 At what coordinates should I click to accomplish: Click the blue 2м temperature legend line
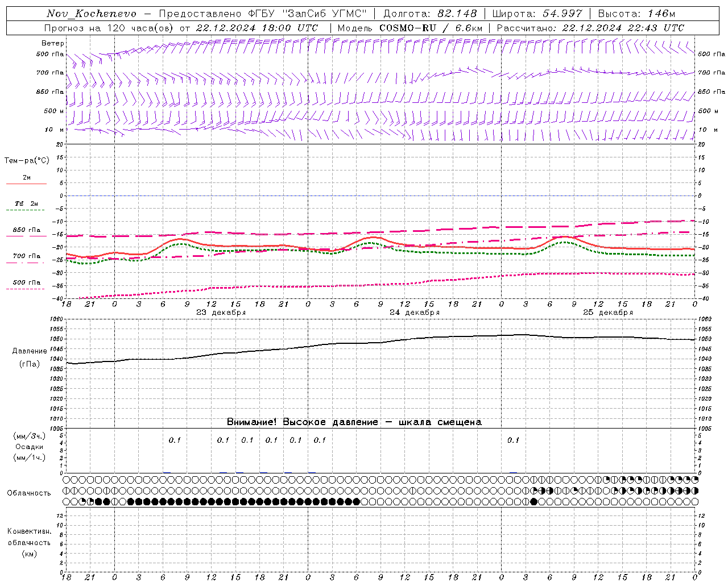point(26,184)
